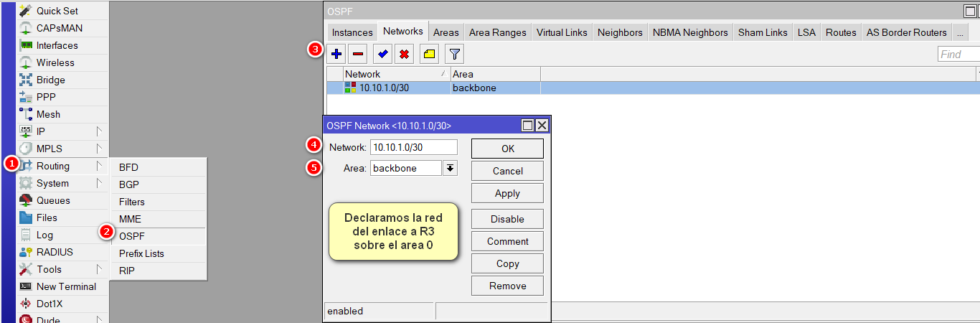Screen dimensions: 980x323
Task: Expand the Area dropdown arrow
Action: click(x=450, y=168)
